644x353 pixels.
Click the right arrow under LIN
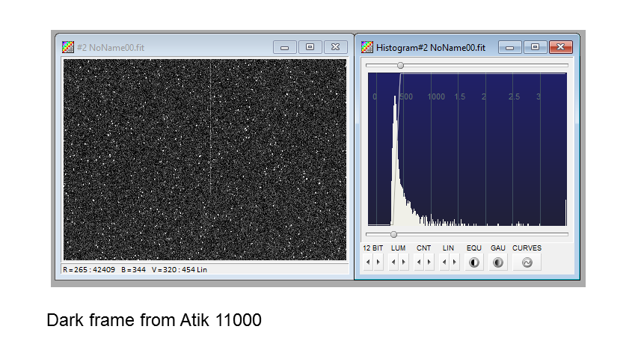point(455,263)
